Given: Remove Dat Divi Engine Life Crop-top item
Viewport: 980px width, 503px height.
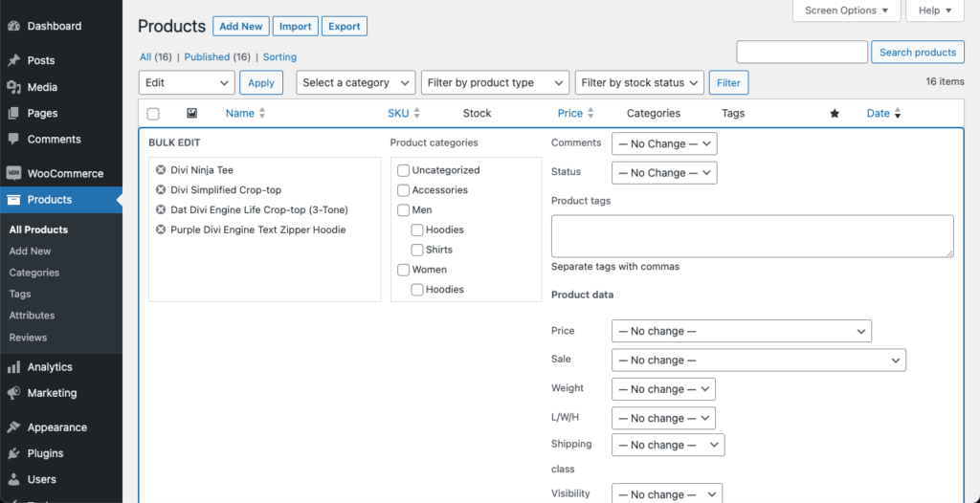Looking at the screenshot, I should tap(161, 210).
